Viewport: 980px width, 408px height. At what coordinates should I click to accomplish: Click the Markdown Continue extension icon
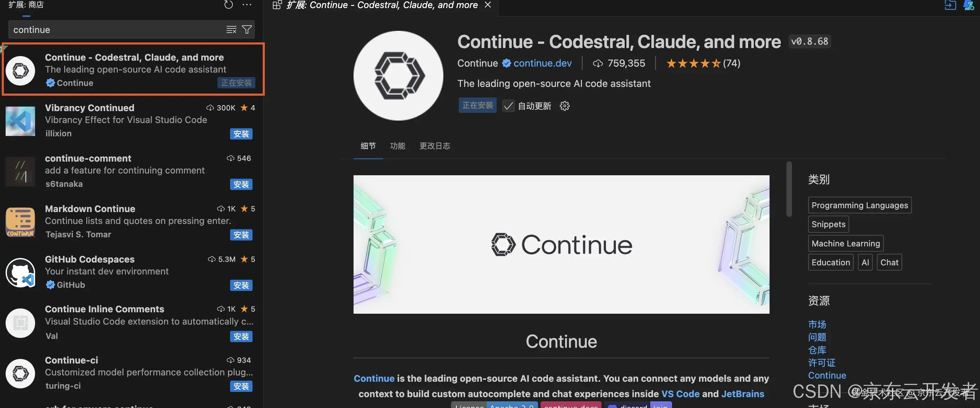19,222
